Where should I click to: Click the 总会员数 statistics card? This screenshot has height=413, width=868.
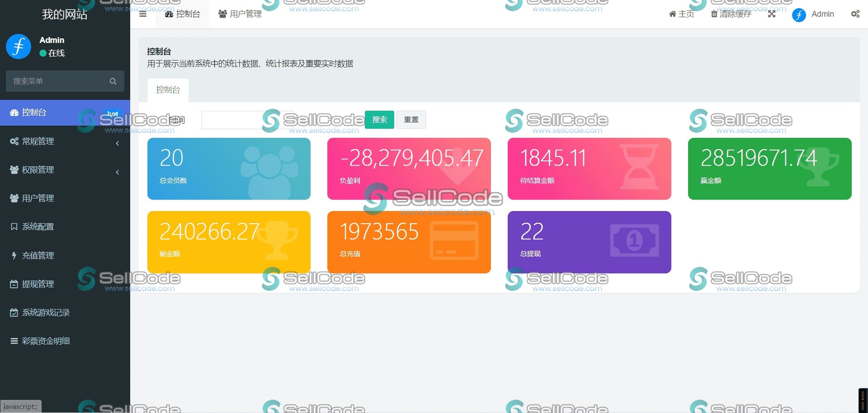(229, 169)
